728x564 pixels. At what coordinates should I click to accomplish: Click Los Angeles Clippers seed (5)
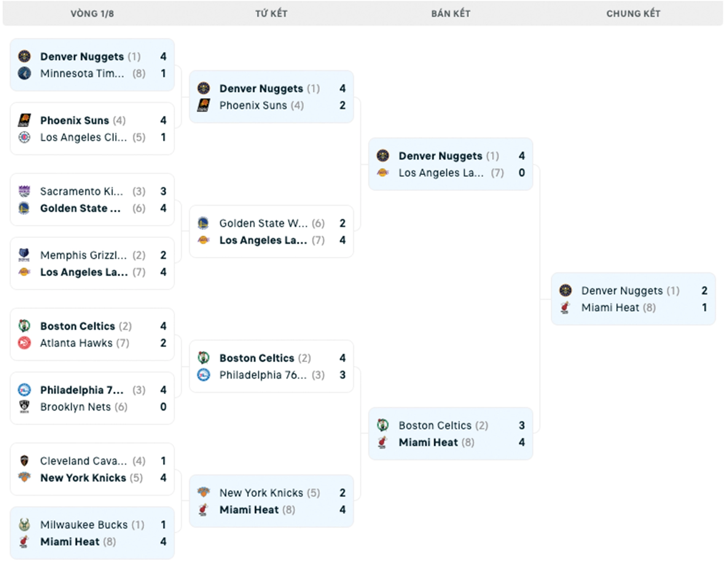139,137
